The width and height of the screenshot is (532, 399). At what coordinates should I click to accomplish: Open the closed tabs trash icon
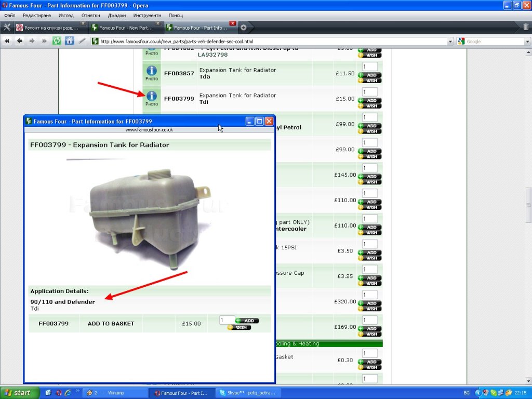tap(526, 27)
